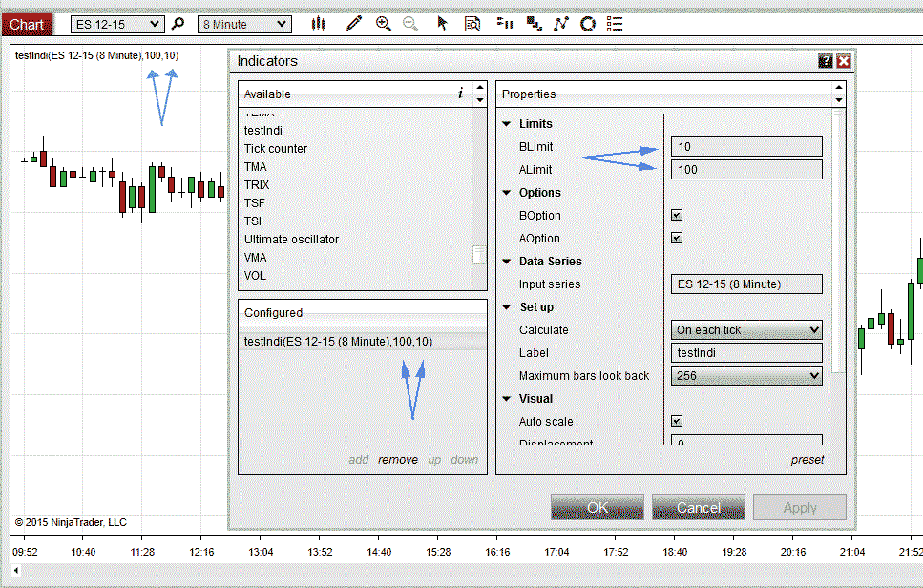Select VOL in the Available list
Screen dimensions: 923x588
256,276
